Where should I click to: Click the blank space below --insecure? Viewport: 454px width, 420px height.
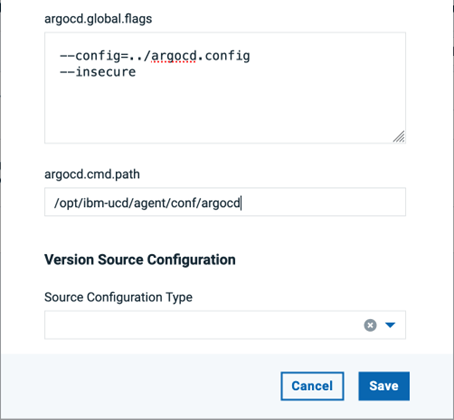tap(225, 107)
